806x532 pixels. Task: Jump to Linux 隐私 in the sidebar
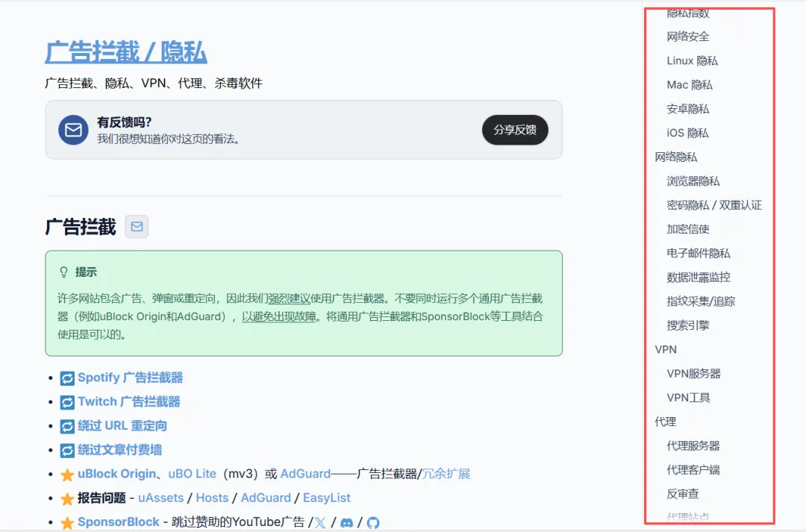point(693,60)
